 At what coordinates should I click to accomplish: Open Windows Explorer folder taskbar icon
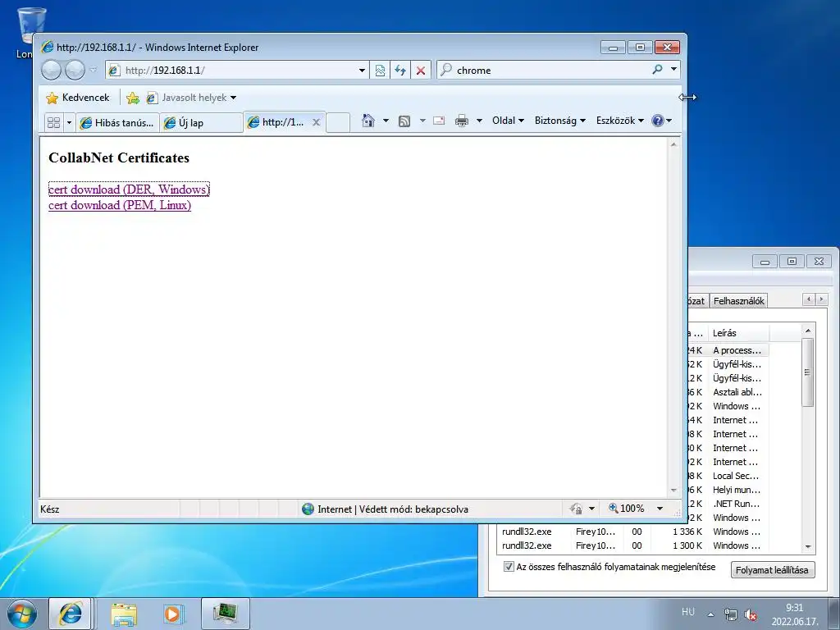coord(124,614)
